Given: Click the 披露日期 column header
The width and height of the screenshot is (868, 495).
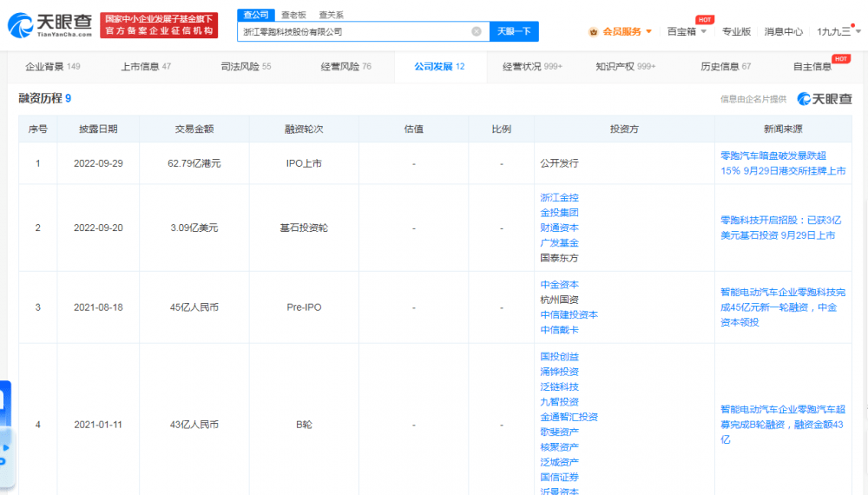Looking at the screenshot, I should pos(98,129).
